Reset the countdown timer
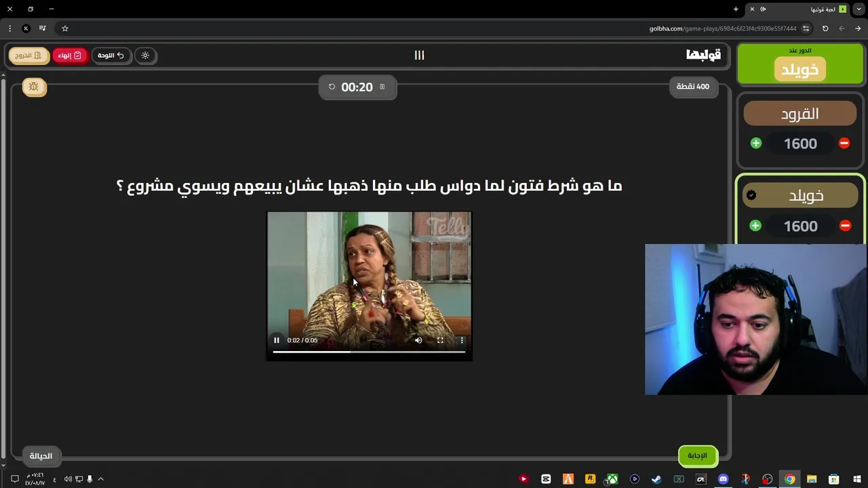 [332, 87]
